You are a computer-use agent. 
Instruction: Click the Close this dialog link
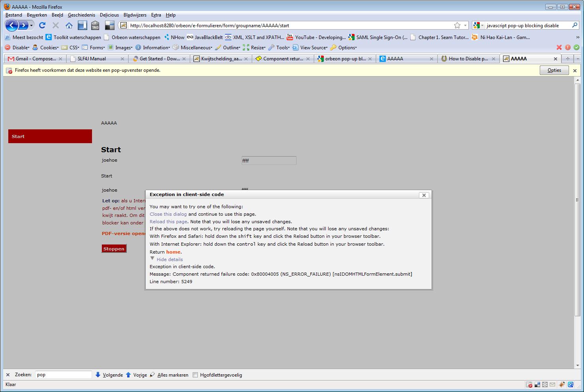click(168, 214)
